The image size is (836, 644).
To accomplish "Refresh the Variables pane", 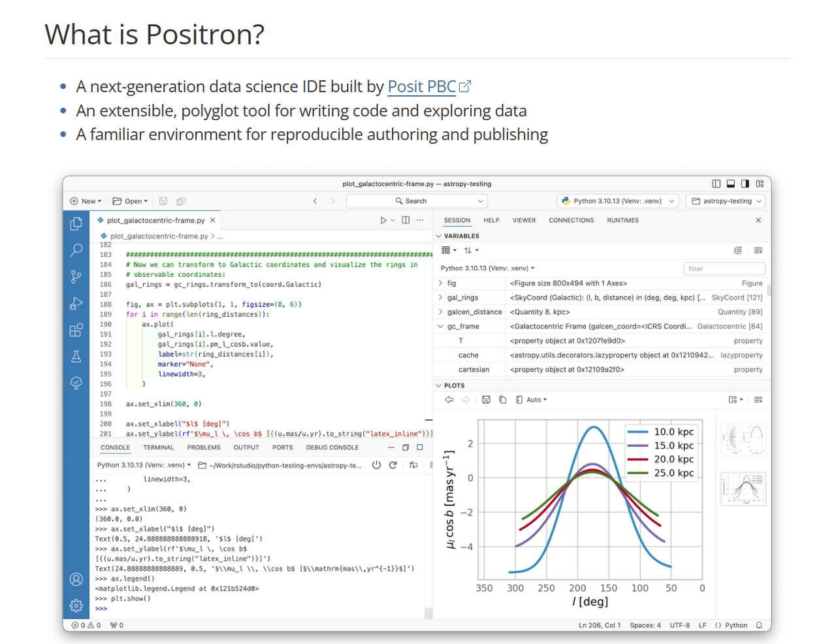I will [x=738, y=250].
